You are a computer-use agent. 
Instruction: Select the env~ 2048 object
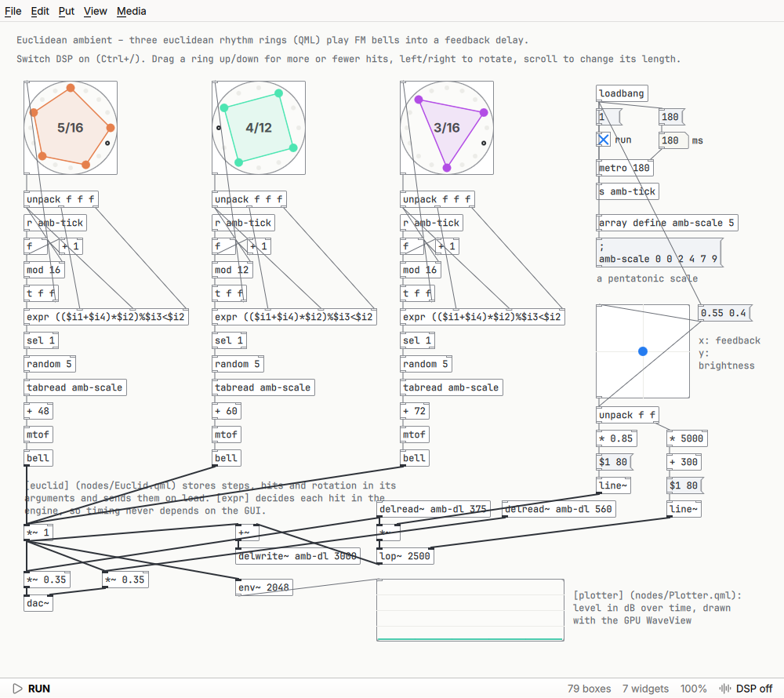(264, 587)
